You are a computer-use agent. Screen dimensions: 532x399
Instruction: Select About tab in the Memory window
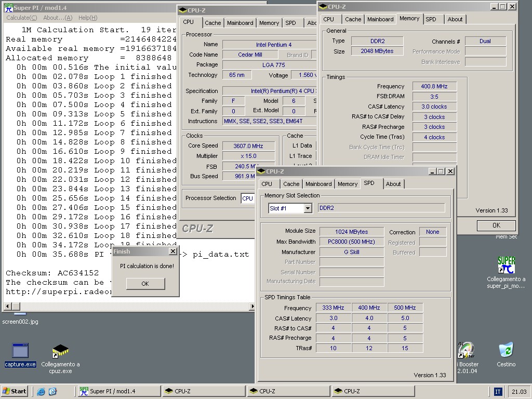click(455, 19)
